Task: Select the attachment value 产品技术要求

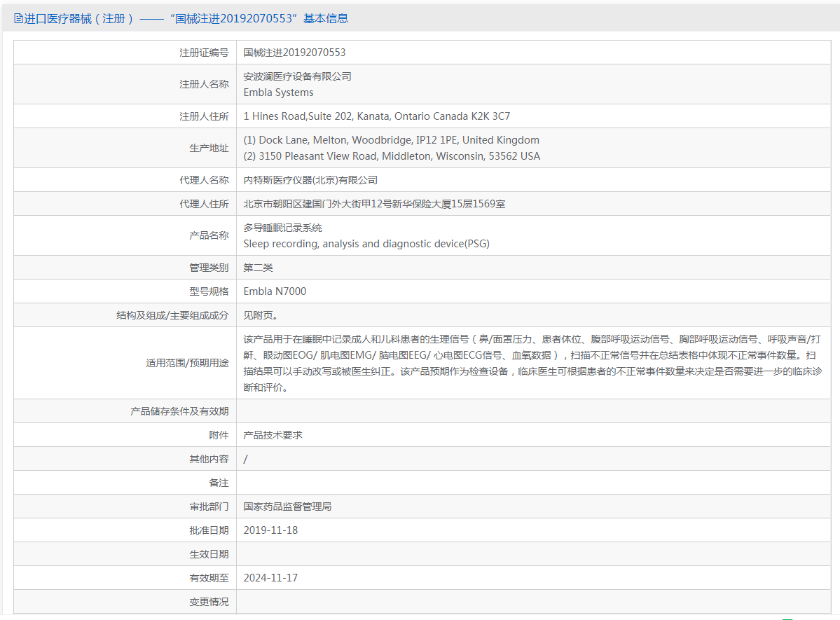Action: [273, 435]
